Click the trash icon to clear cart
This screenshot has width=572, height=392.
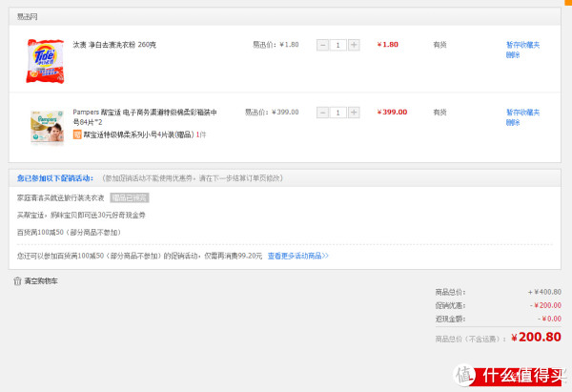17,281
